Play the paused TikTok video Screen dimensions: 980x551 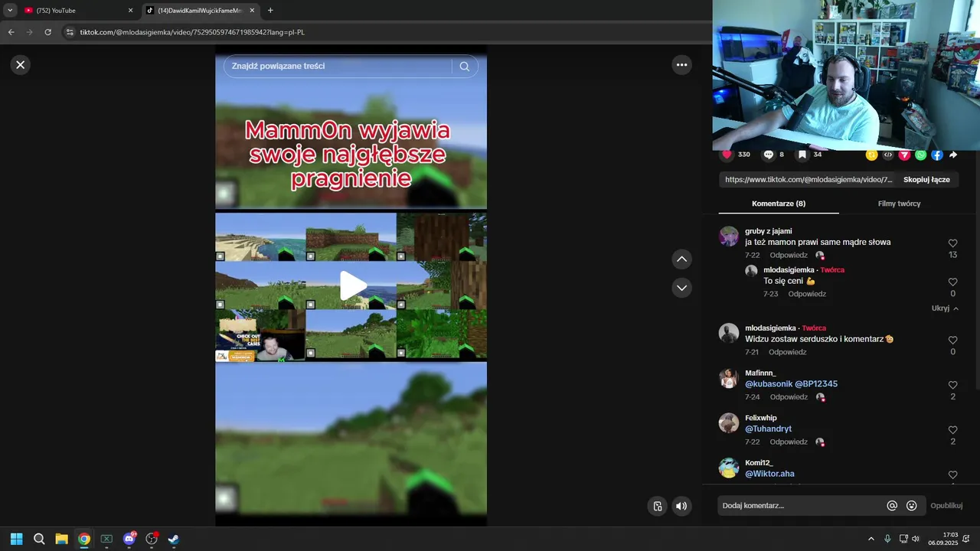[x=352, y=285]
